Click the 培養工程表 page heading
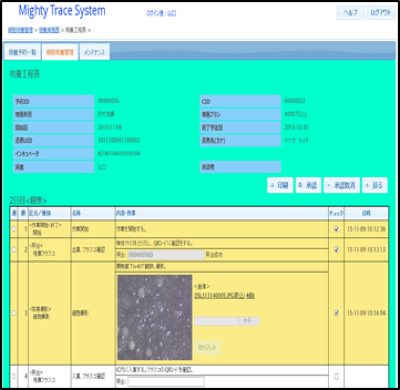Screen dimensions: 400x390 pyautogui.click(x=25, y=74)
